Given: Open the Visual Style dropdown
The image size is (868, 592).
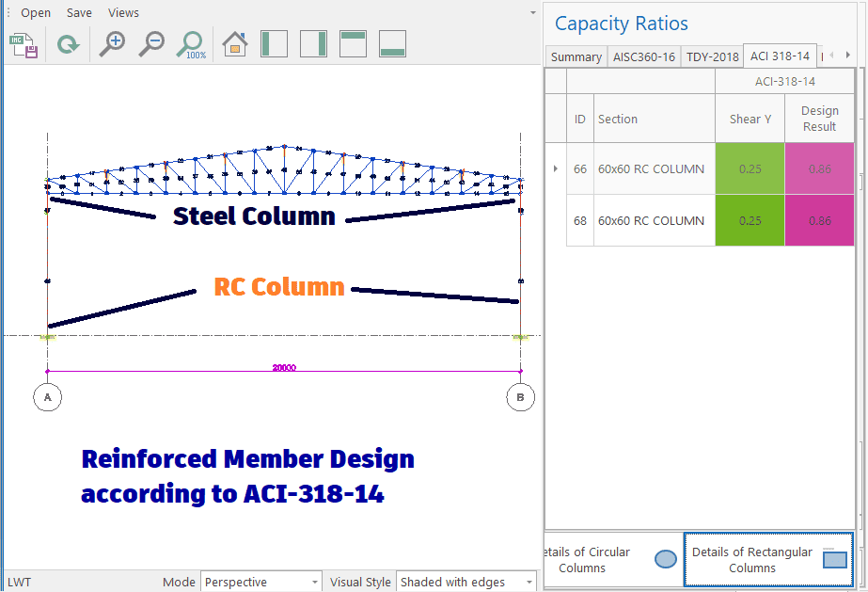Looking at the screenshot, I should [x=466, y=583].
